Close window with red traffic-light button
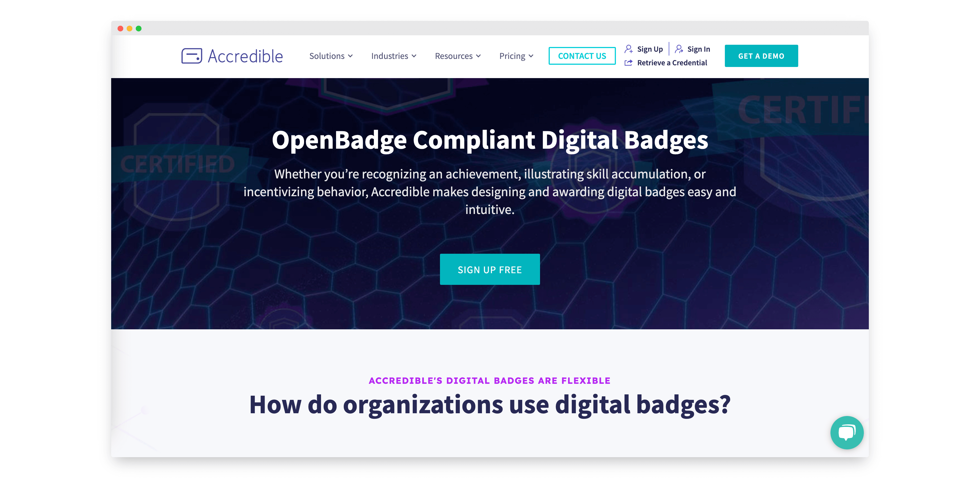 pyautogui.click(x=120, y=29)
